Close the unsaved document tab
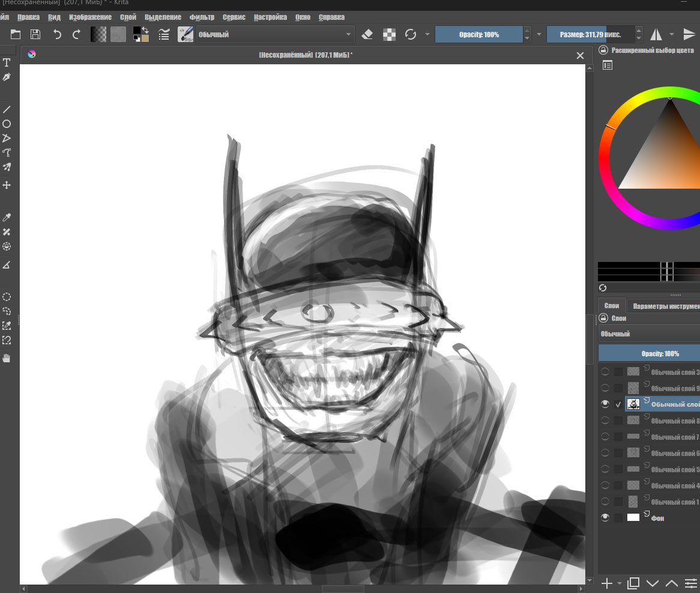 click(580, 55)
